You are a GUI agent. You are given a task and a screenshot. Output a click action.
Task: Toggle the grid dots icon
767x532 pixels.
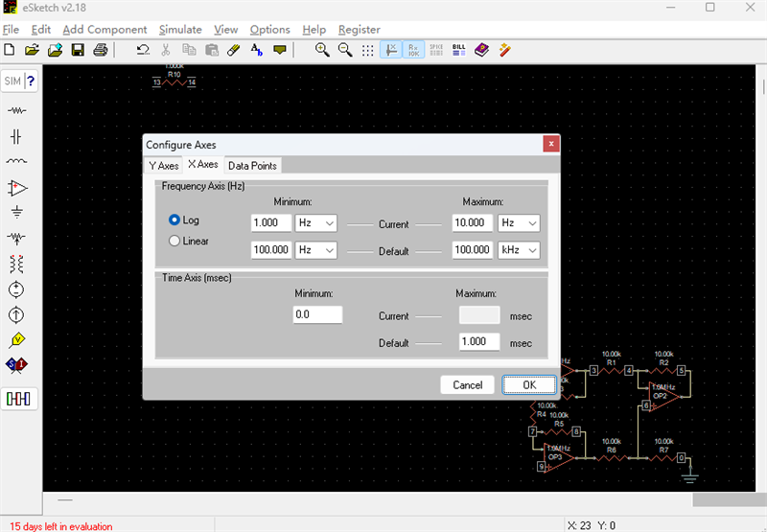367,51
